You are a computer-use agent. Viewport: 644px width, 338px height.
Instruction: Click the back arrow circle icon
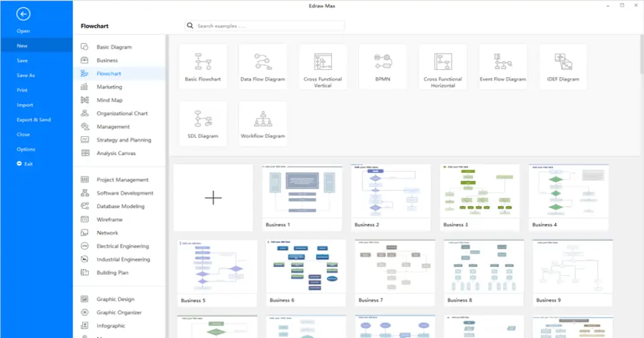tap(23, 14)
